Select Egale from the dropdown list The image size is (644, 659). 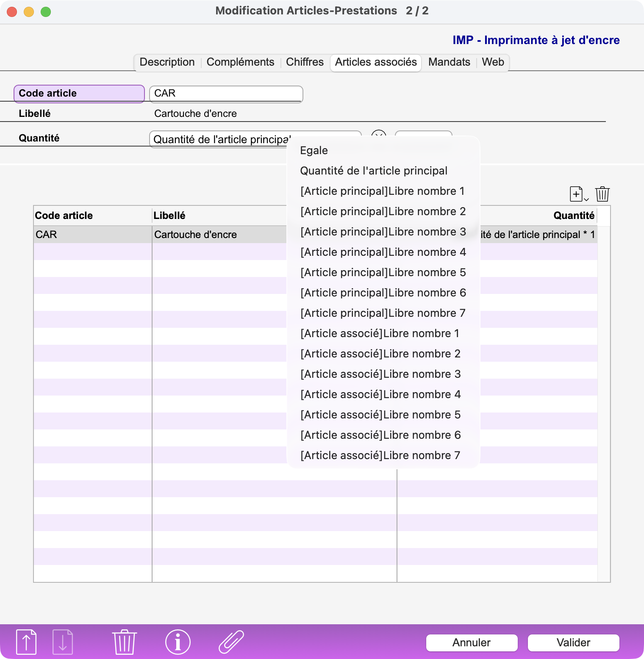coord(314,150)
